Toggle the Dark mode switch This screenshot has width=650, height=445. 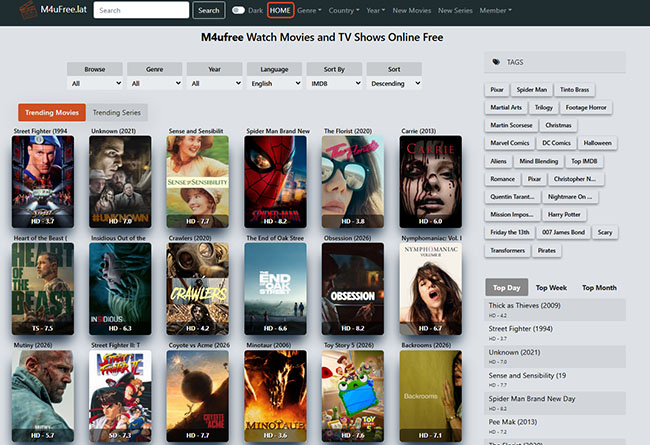(x=238, y=10)
